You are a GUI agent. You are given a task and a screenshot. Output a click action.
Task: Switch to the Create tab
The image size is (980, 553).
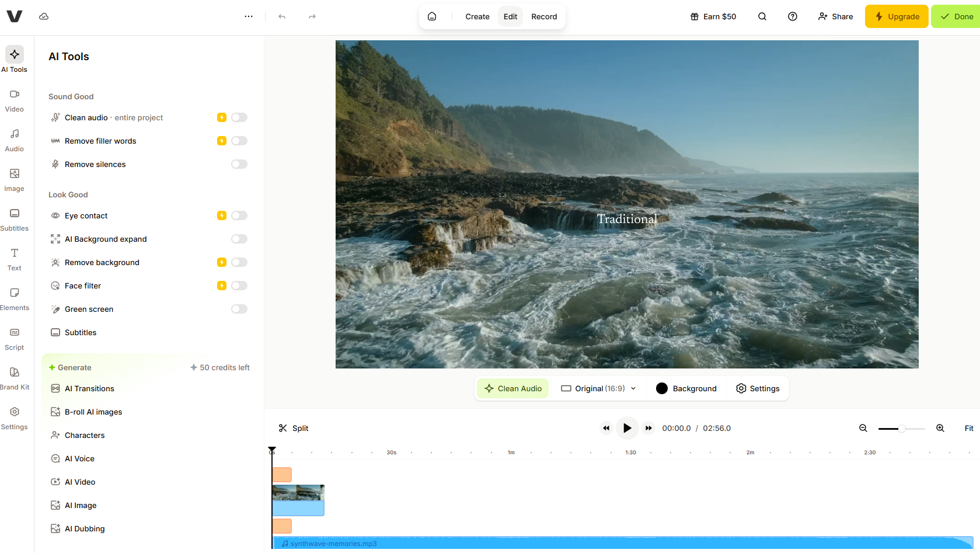click(477, 16)
